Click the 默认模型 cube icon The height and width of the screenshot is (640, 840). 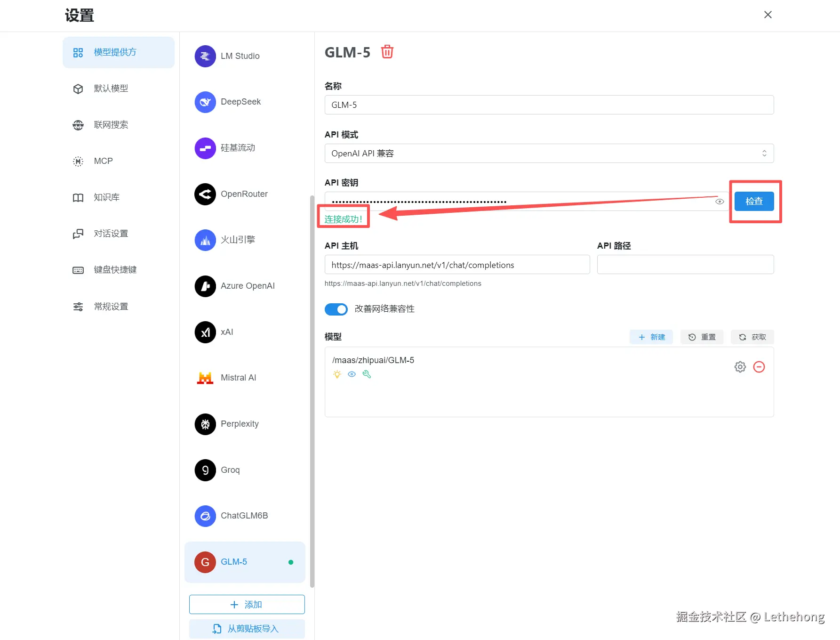point(78,89)
